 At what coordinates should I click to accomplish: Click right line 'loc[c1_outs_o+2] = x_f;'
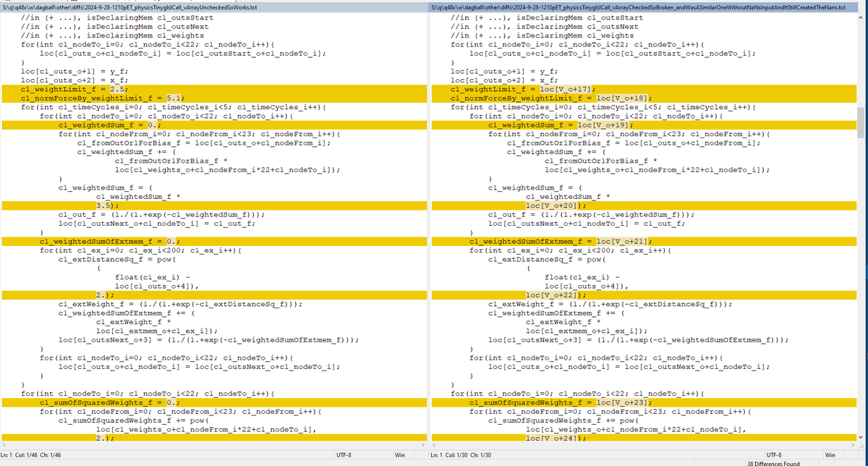[504, 80]
